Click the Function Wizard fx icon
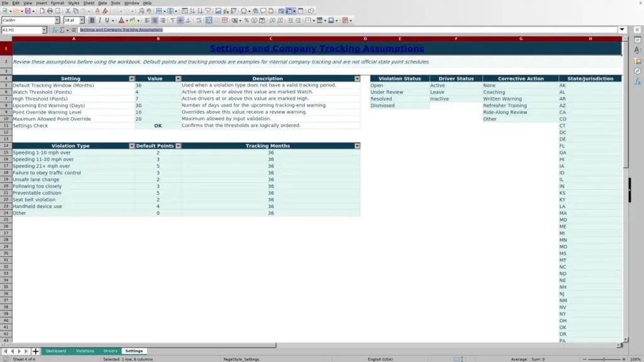 [x=54, y=30]
